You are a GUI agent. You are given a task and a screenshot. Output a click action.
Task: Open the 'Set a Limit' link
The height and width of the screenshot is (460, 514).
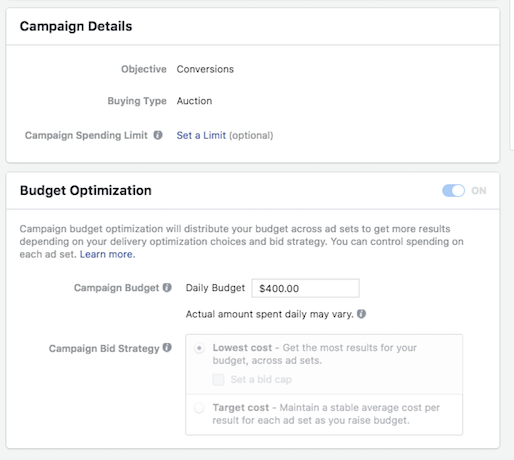coord(201,135)
